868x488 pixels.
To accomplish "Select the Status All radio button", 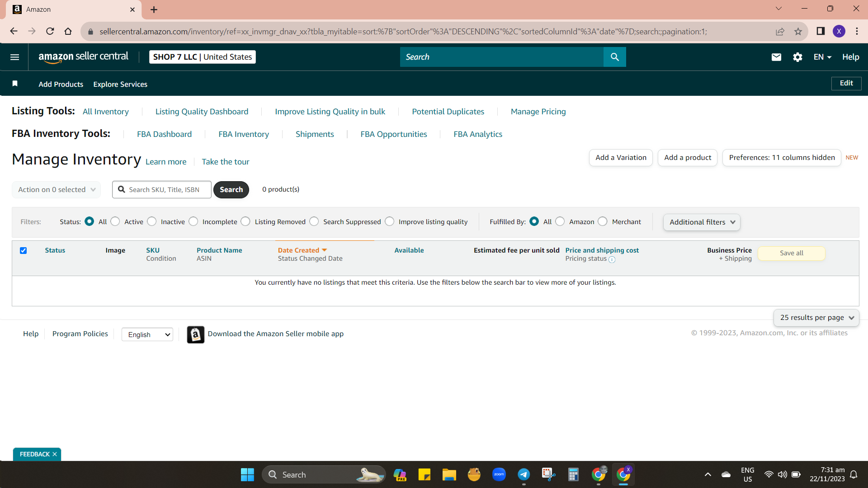I will point(90,221).
